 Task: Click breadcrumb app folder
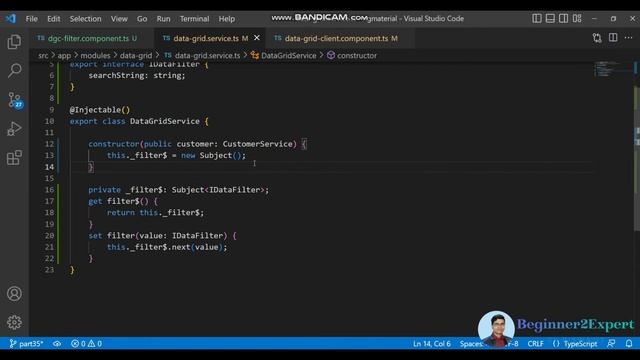[64, 56]
